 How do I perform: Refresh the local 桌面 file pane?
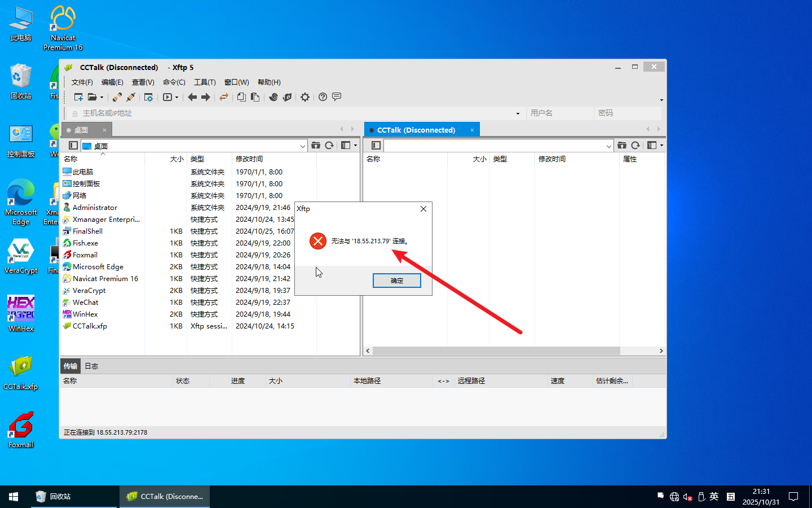[329, 146]
